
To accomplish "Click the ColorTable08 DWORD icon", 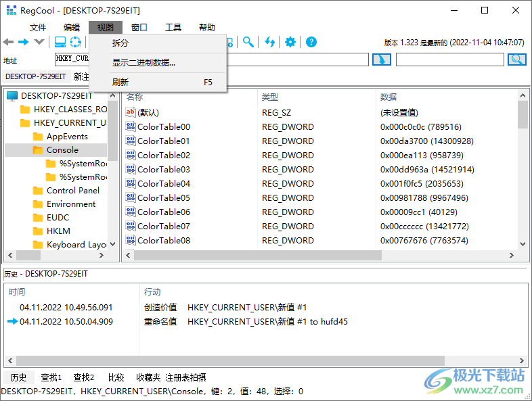I will coord(130,241).
